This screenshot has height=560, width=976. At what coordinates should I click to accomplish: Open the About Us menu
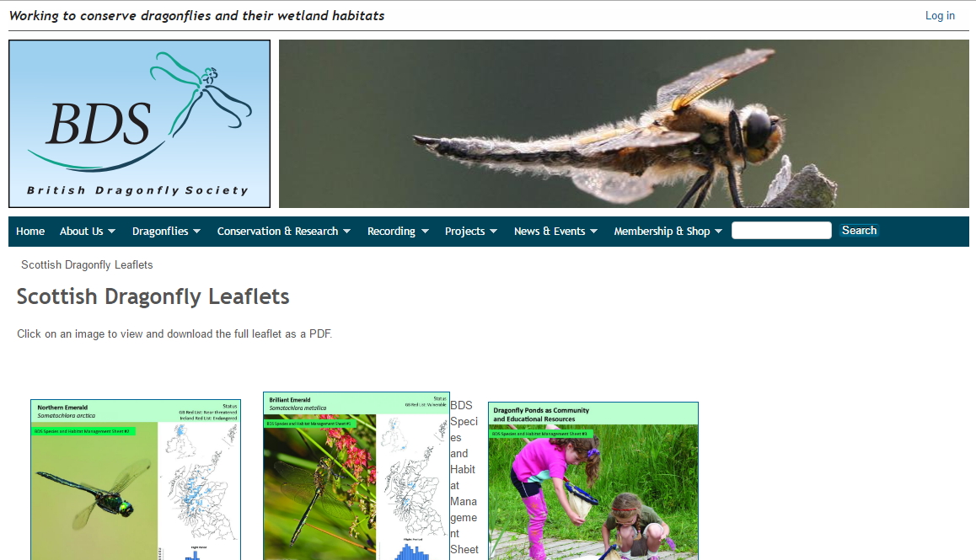[x=82, y=231]
